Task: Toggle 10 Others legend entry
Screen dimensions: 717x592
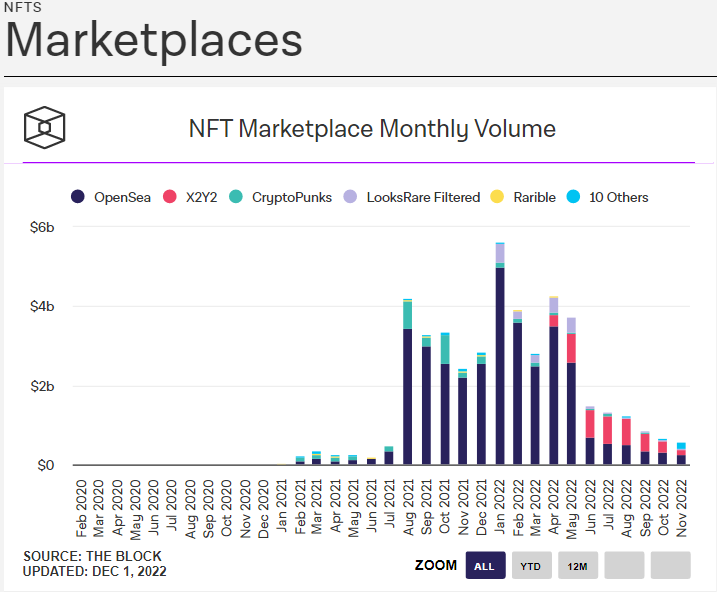Action: 607,197
